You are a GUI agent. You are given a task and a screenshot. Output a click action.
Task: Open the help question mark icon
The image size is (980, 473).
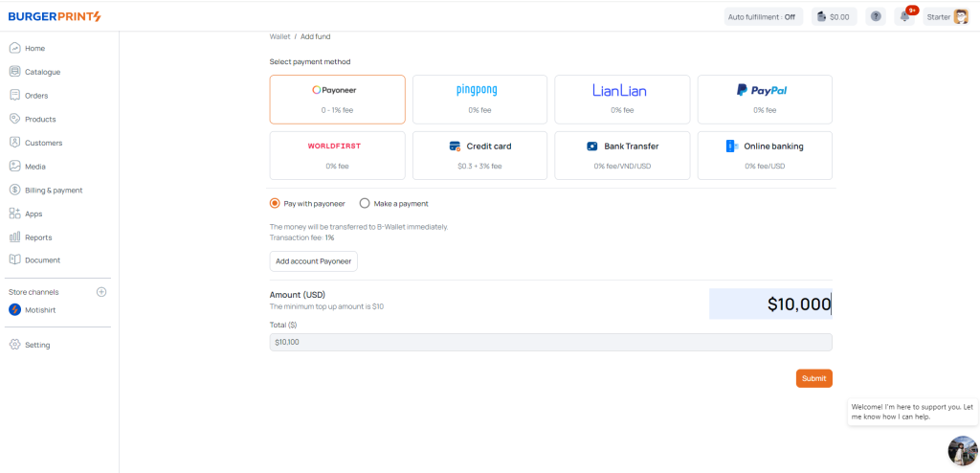coord(875,16)
